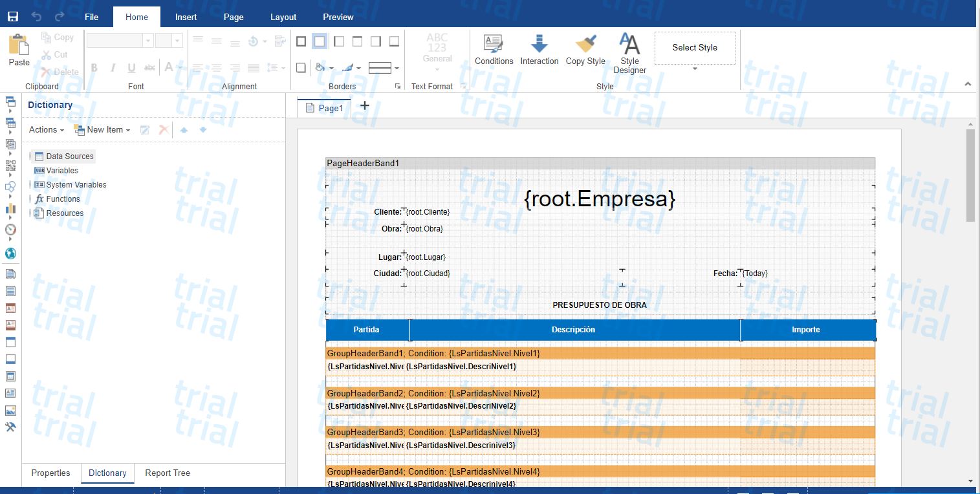Toggle the border shadow button

[301, 67]
